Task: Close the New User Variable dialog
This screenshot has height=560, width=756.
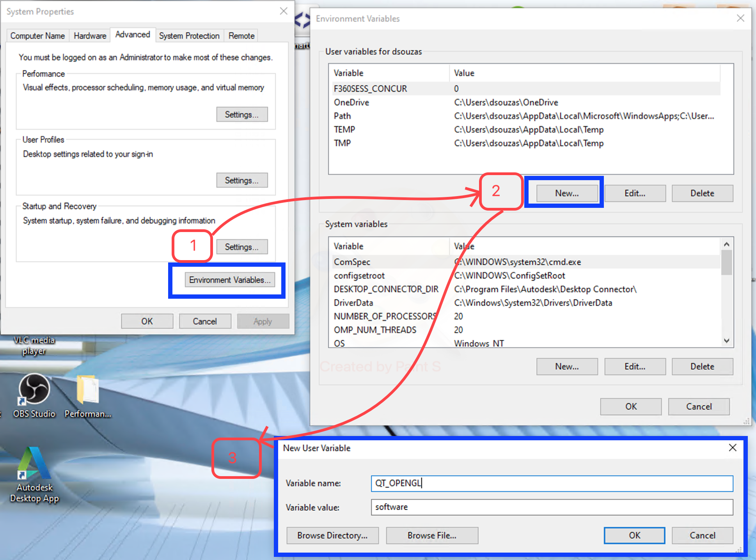Action: click(x=733, y=448)
